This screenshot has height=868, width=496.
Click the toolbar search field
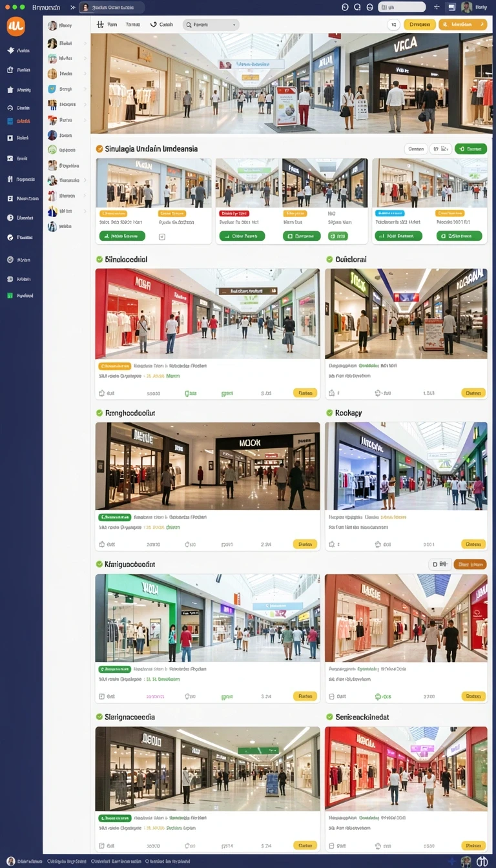(x=211, y=25)
